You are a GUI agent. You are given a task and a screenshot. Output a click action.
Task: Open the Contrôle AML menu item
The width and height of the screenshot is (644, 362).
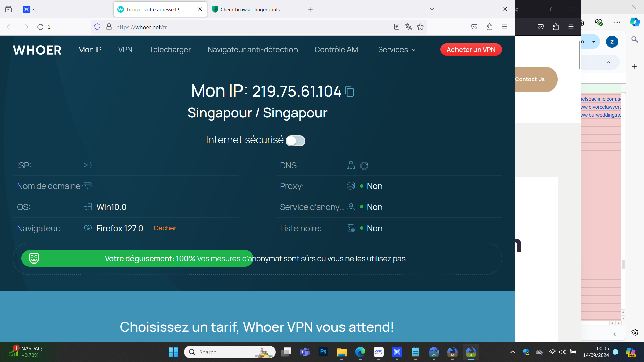point(338,50)
